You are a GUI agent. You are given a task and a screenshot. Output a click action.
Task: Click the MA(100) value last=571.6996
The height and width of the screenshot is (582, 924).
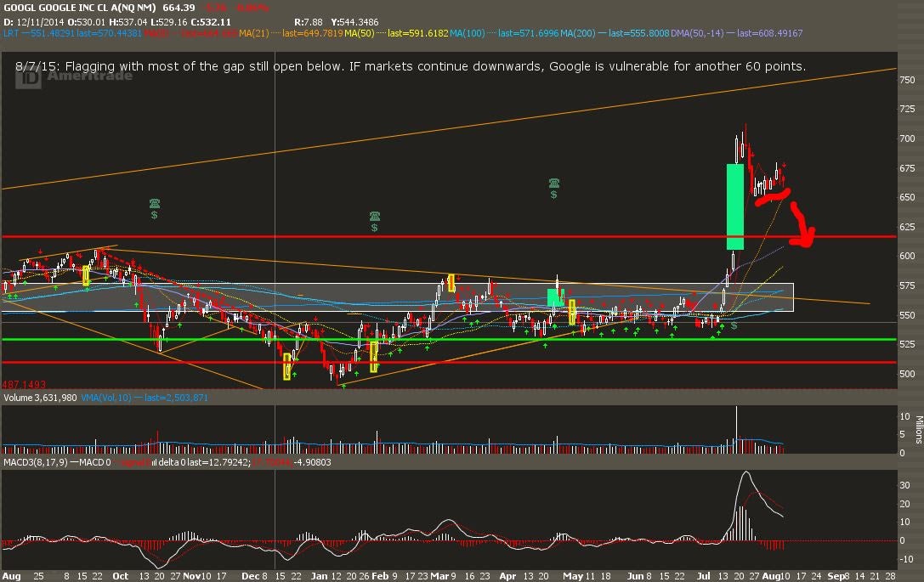click(529, 33)
